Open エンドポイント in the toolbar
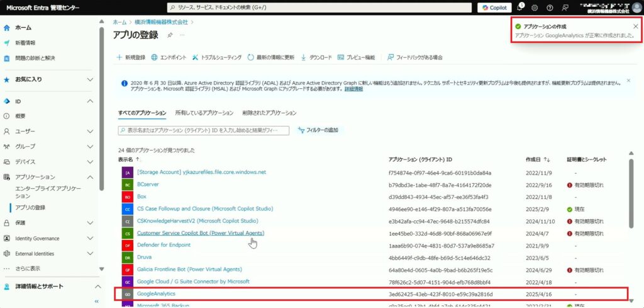 169,57
